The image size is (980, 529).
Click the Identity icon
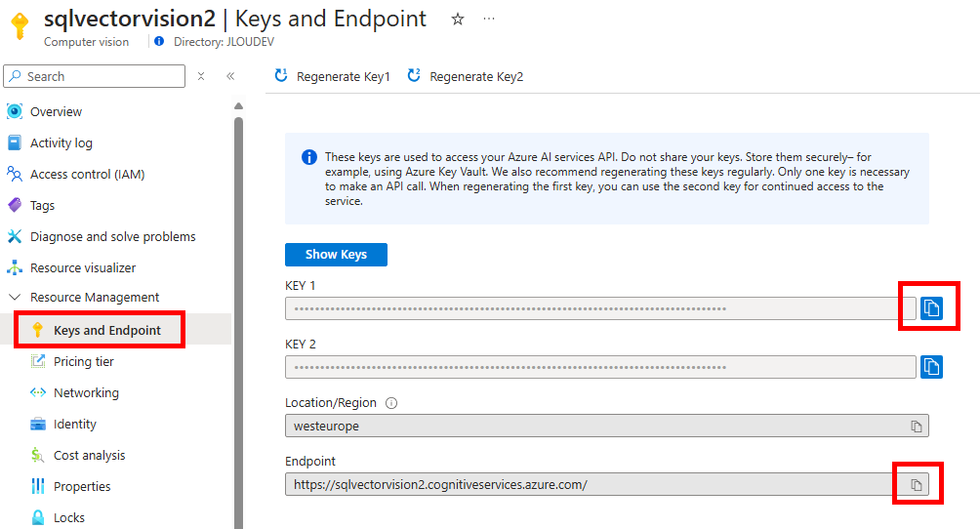click(37, 424)
